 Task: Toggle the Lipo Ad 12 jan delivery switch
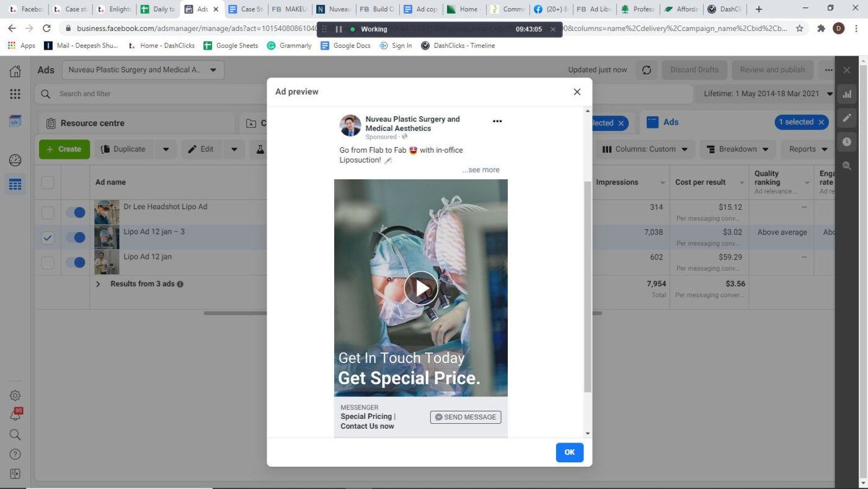click(x=76, y=262)
